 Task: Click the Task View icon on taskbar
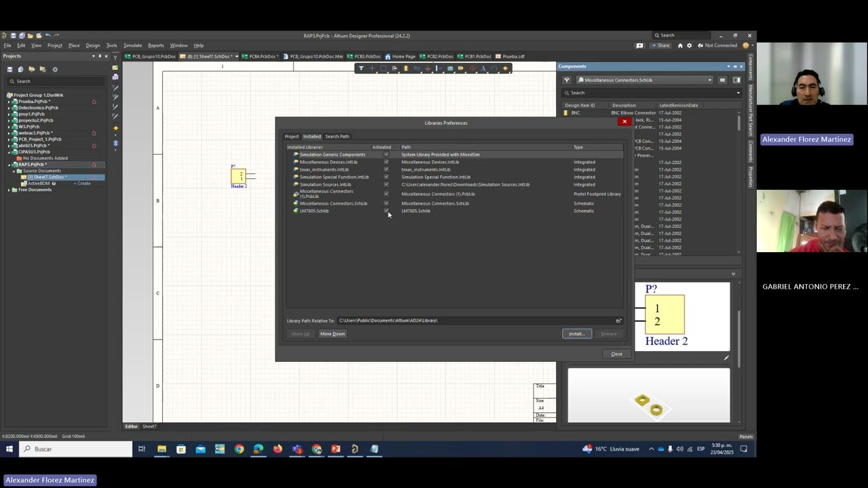pos(142,449)
